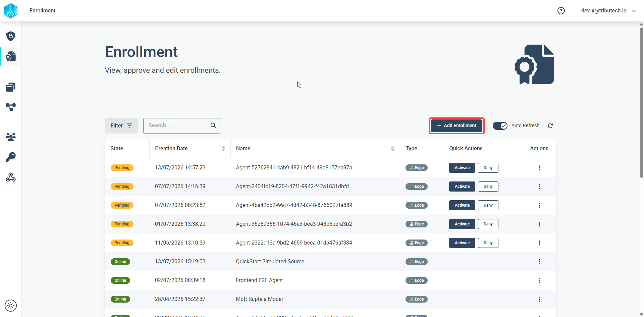Toggle the Auto Refresh switch
The image size is (644, 317).
pyautogui.click(x=500, y=126)
